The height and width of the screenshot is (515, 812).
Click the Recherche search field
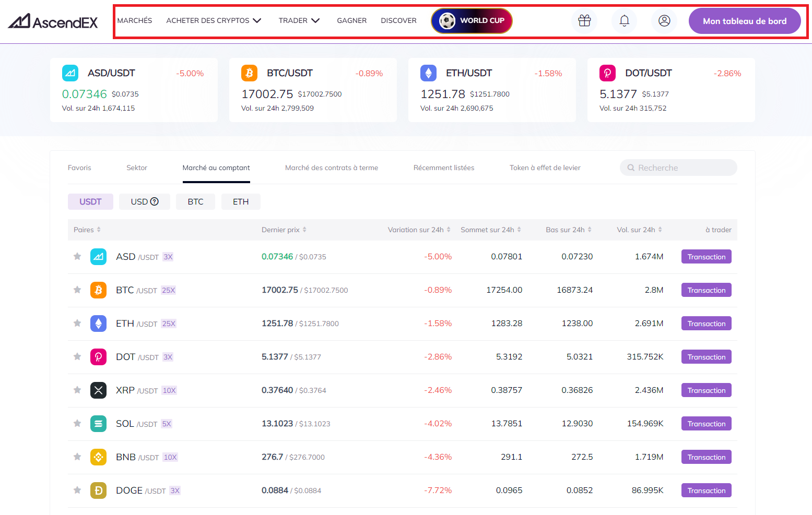tap(678, 167)
